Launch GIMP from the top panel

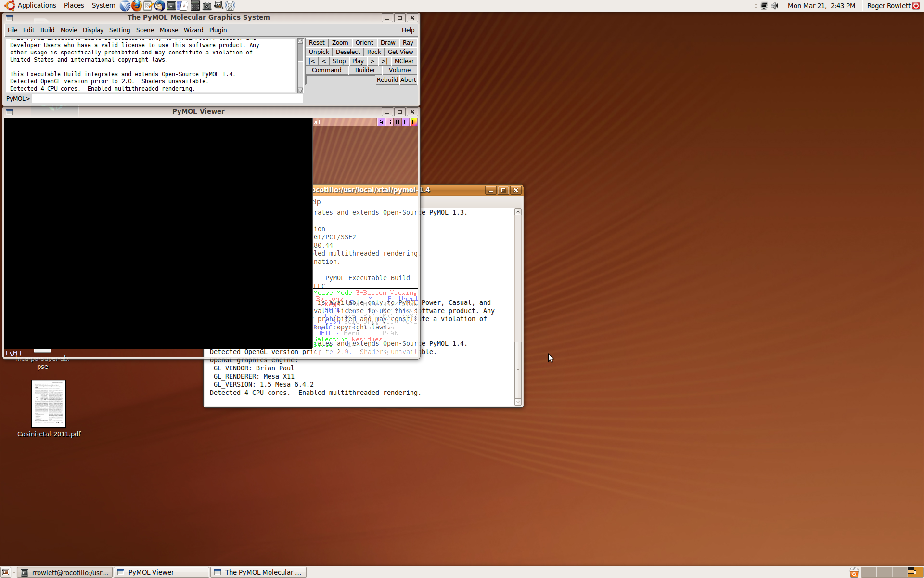click(218, 6)
